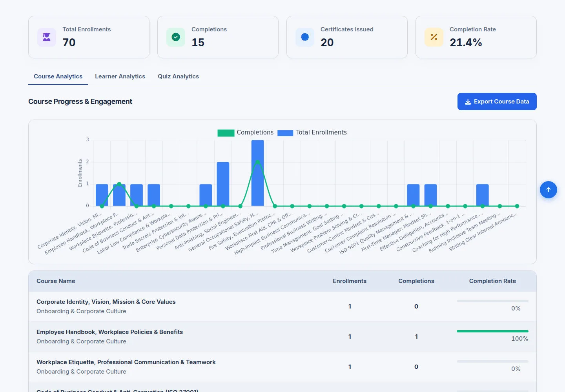Click the Completions green checkmark icon
565x392 pixels.
(176, 37)
